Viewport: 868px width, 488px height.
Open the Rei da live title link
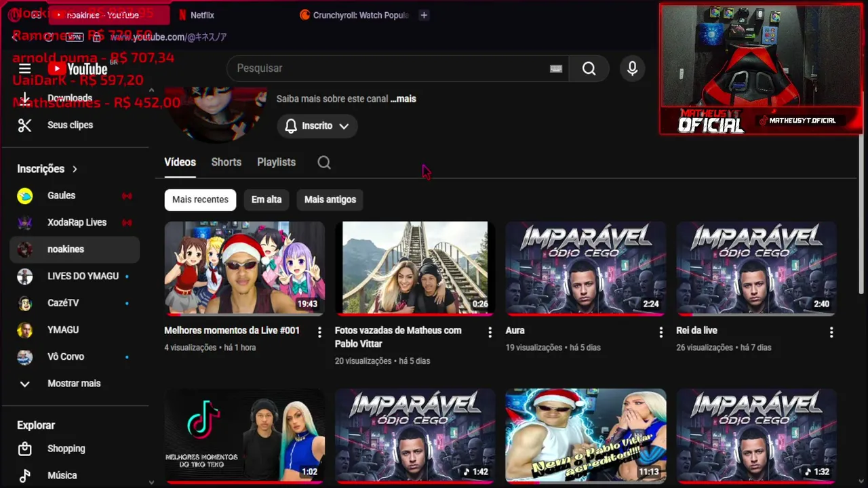pyautogui.click(x=696, y=331)
